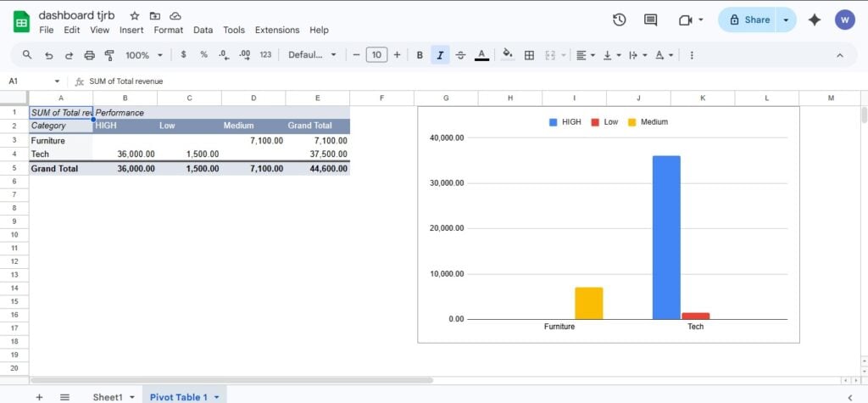Image resolution: width=868 pixels, height=403 pixels.
Task: Increase decimal places
Action: coord(244,55)
